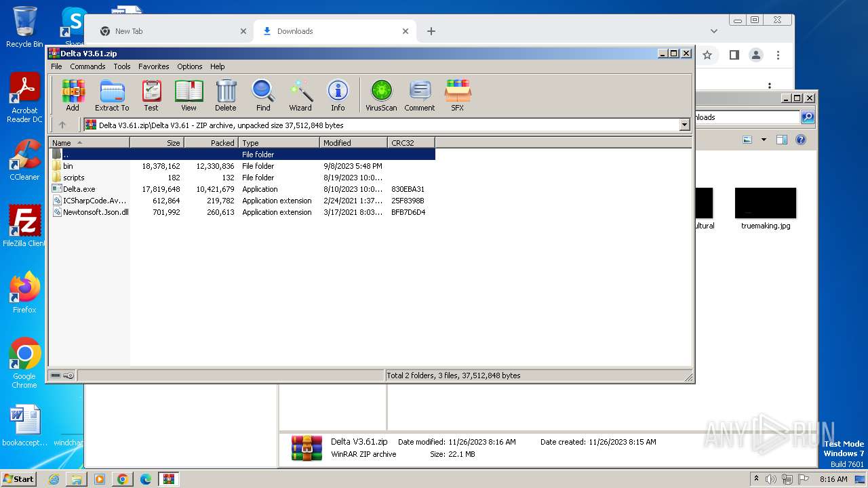This screenshot has height=488, width=868.
Task: Toggle Explorer preview pane
Action: 782,140
